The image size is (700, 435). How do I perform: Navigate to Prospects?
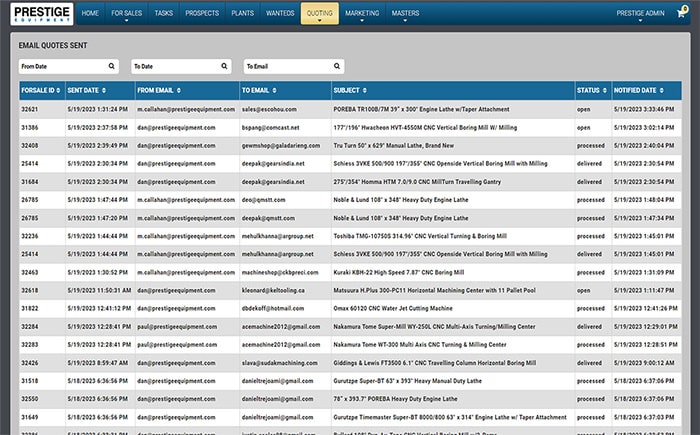[202, 13]
